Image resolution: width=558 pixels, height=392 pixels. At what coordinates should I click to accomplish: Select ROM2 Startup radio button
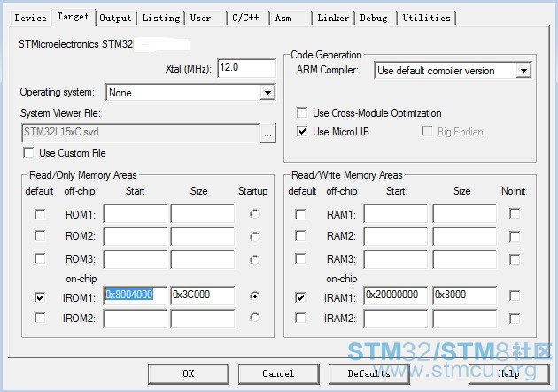pos(254,236)
